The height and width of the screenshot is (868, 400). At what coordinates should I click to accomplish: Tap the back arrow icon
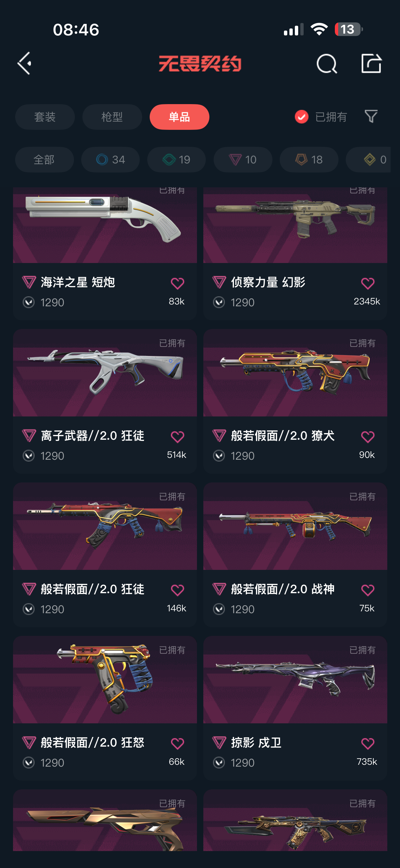tap(24, 63)
